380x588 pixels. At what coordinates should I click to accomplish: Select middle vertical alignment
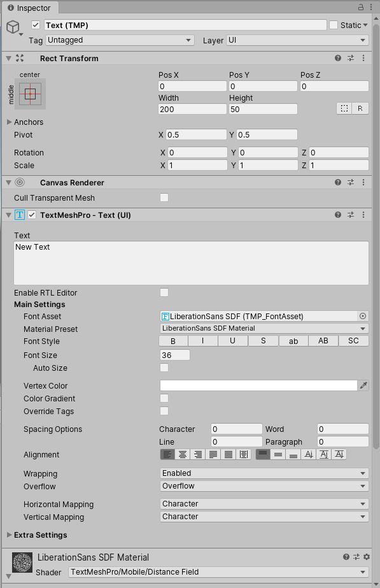point(278,454)
